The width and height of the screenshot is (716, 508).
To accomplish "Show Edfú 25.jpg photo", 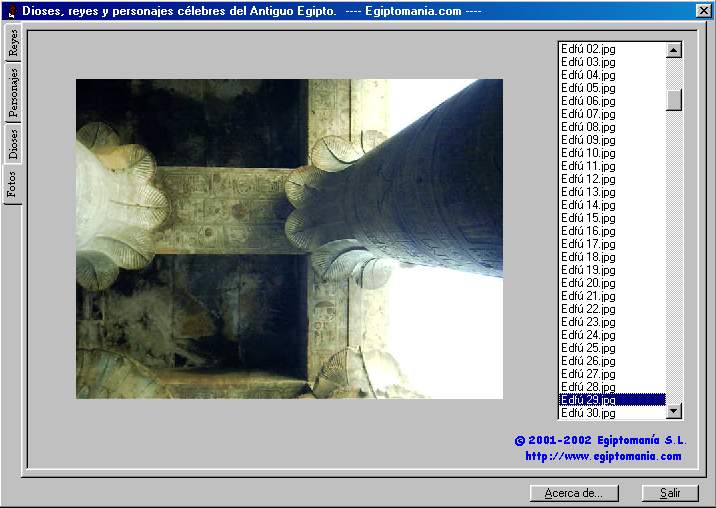I will (x=612, y=348).
